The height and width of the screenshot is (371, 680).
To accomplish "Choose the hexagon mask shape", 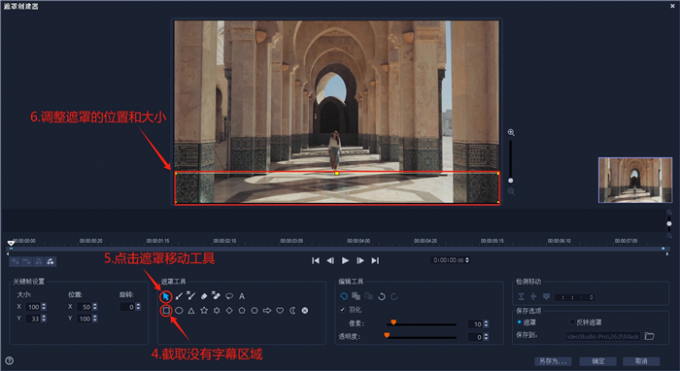I will click(x=255, y=311).
